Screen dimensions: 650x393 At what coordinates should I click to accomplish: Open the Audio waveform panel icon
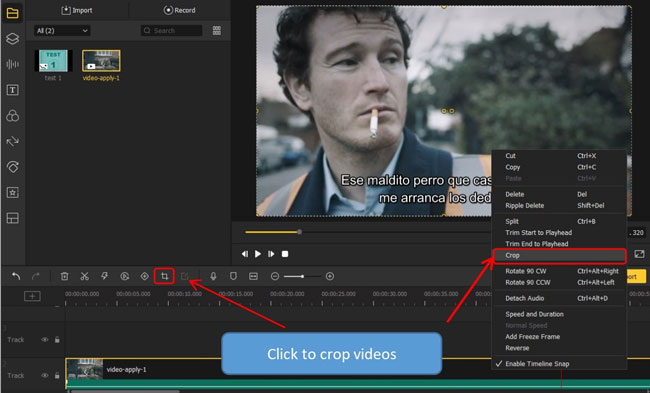click(12, 64)
